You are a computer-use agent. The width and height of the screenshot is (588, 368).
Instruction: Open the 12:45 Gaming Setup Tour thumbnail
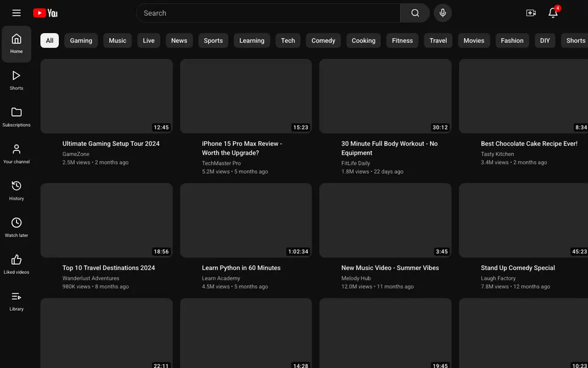tap(107, 96)
